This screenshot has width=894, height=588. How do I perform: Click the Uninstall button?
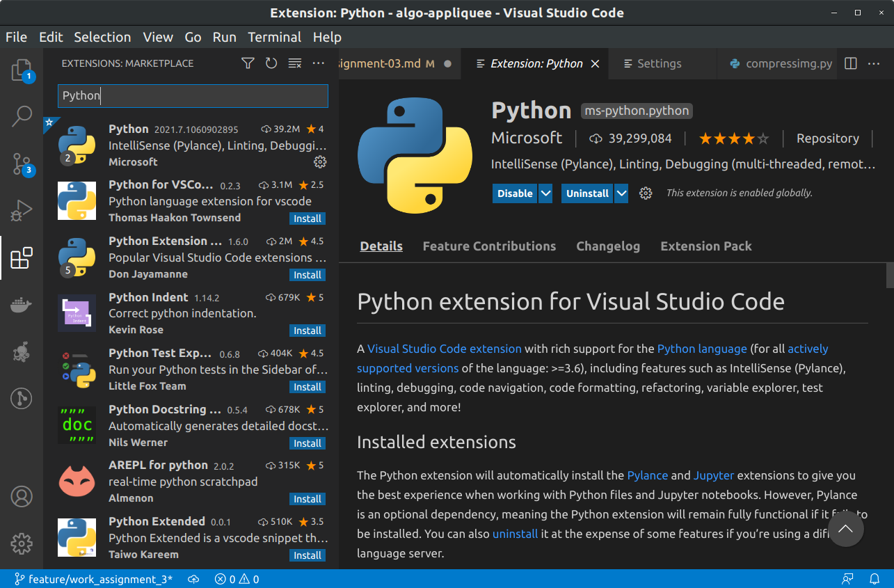click(x=587, y=193)
